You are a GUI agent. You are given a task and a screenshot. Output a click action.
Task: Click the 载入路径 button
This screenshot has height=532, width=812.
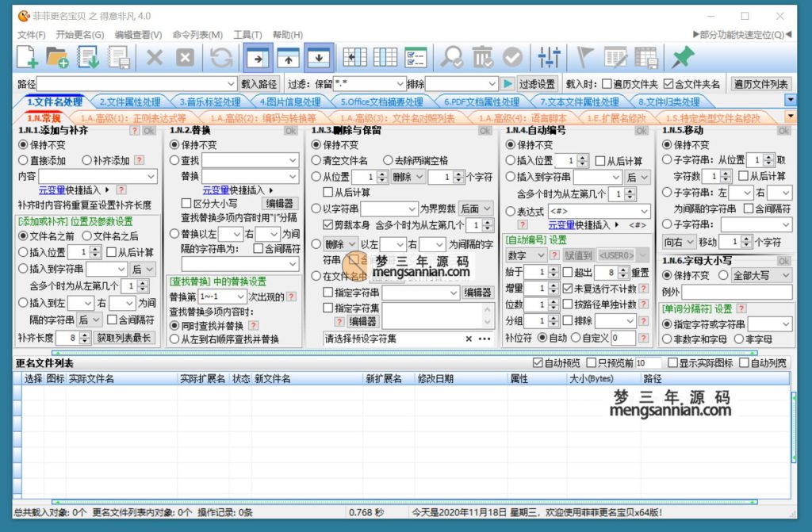tap(259, 84)
